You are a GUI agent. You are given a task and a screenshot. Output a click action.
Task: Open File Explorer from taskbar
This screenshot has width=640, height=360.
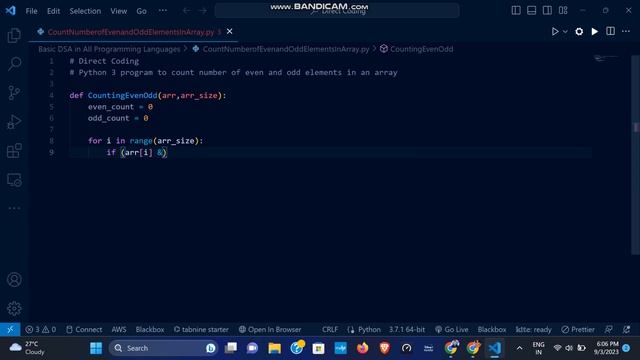point(274,348)
